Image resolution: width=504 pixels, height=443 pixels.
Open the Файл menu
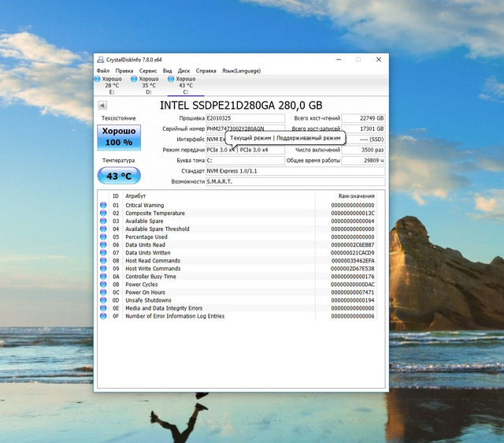pos(103,71)
